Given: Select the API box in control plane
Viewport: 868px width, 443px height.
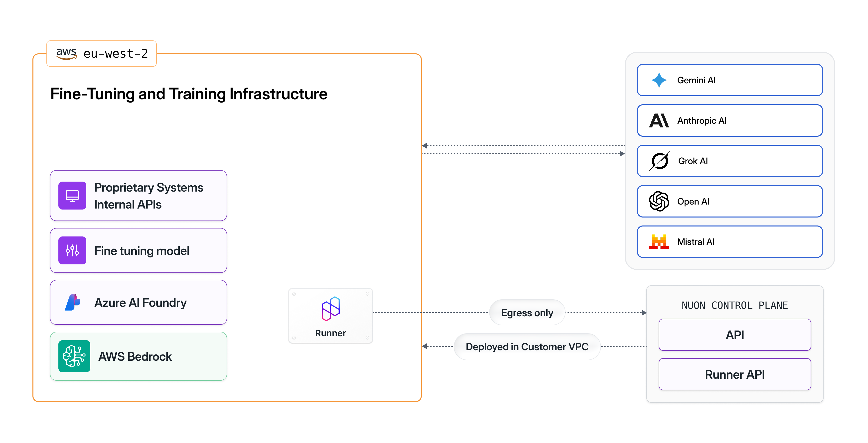Looking at the screenshot, I should click(734, 335).
